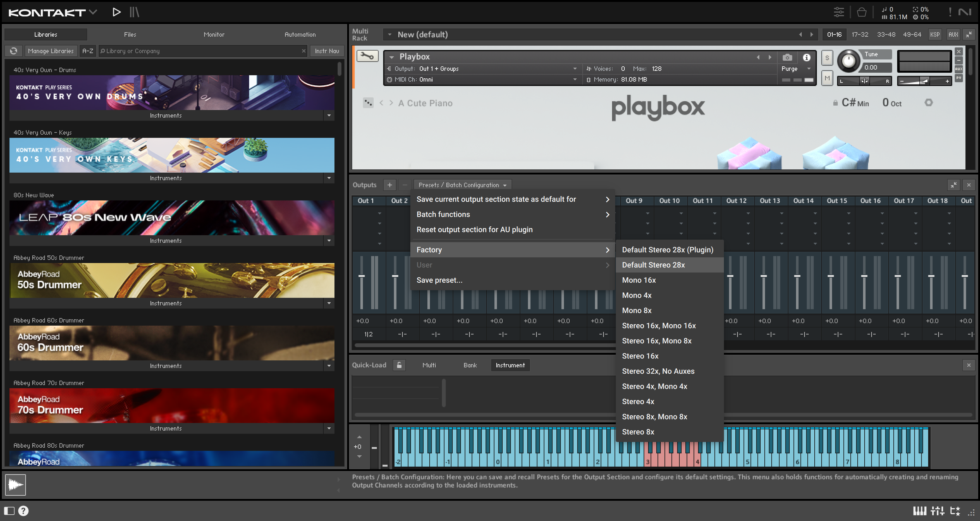Screen dimensions: 980x521
Task: Expand 80s New Wave Instruments dropdown arrow
Action: [x=329, y=241]
